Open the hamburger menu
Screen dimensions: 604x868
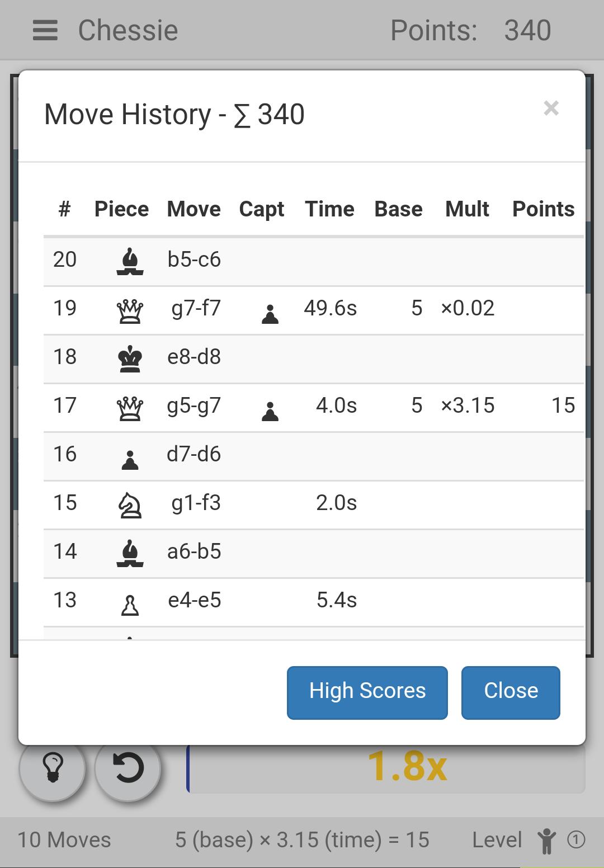45,30
